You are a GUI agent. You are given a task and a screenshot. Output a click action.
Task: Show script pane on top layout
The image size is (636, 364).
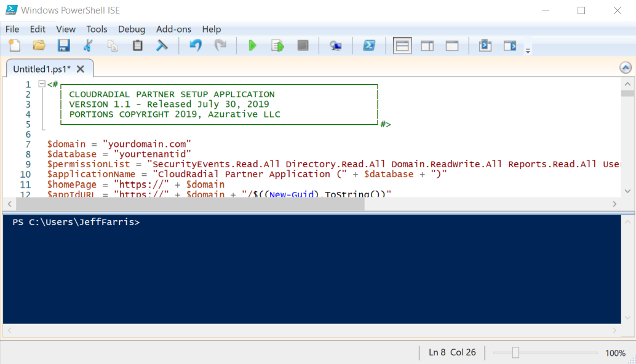coord(402,45)
